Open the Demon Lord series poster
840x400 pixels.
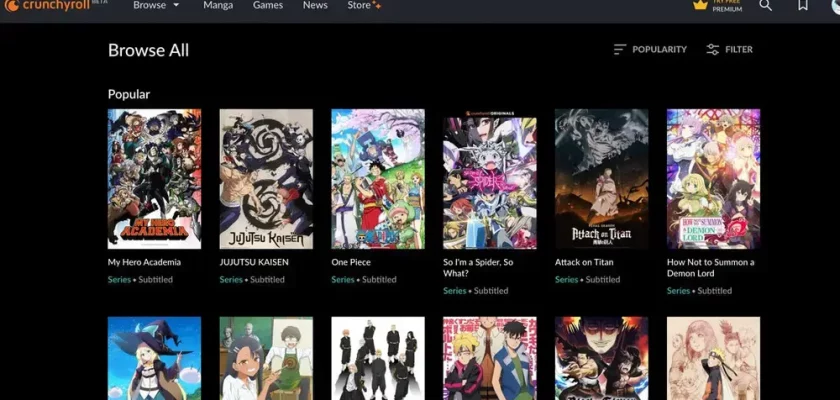tap(714, 179)
